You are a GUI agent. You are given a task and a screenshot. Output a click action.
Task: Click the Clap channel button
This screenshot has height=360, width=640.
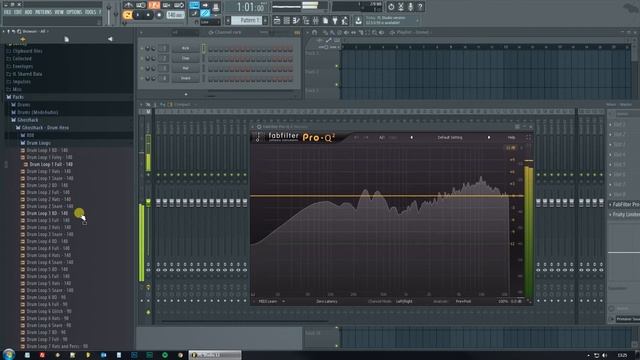tap(185, 58)
